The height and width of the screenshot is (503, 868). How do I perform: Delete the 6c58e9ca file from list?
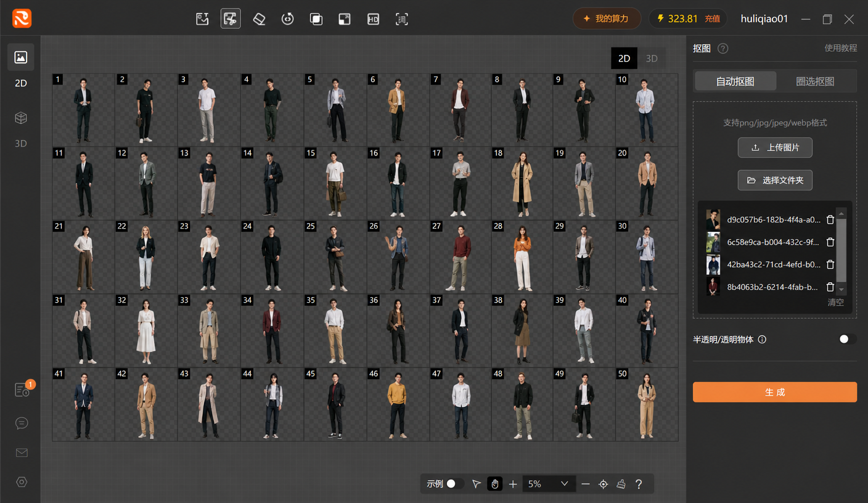pyautogui.click(x=830, y=242)
